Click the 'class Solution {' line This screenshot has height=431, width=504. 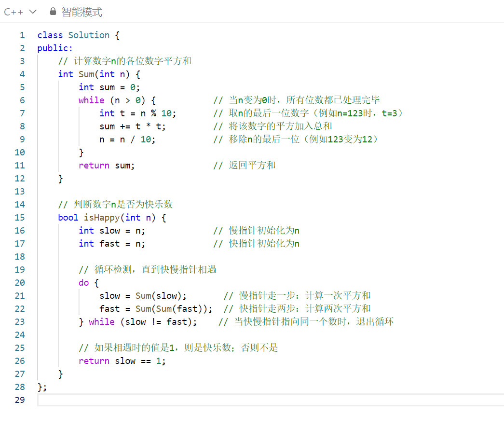[x=79, y=35]
